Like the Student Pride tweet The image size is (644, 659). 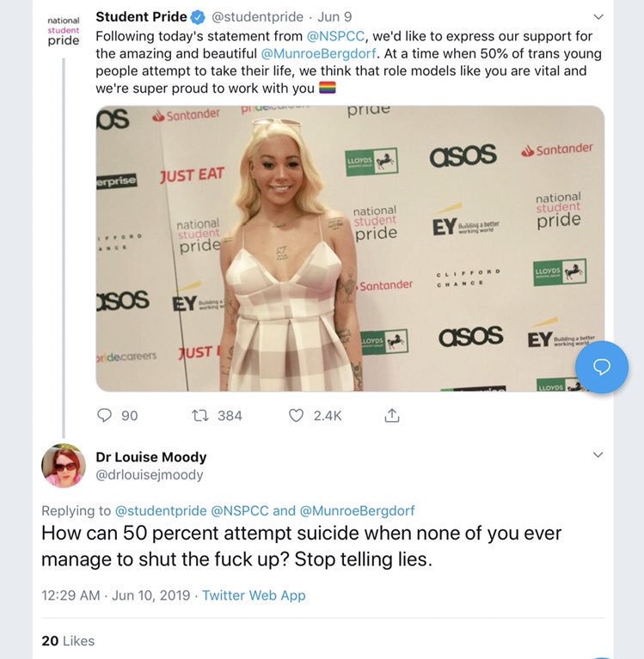pos(297,416)
